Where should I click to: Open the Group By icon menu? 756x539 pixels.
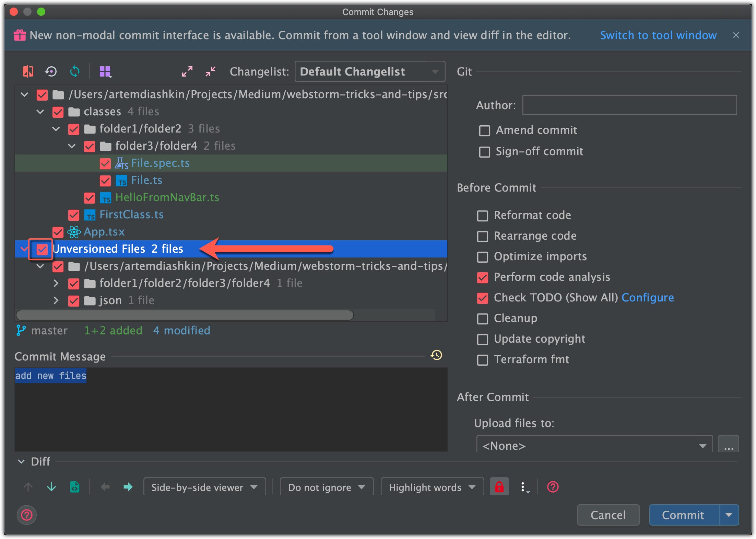[105, 72]
